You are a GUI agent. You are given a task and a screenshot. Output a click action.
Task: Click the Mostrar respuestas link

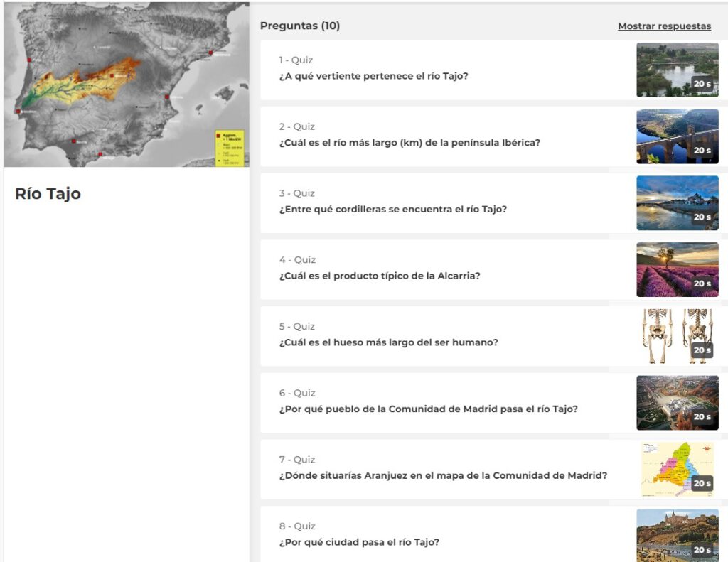point(664,26)
